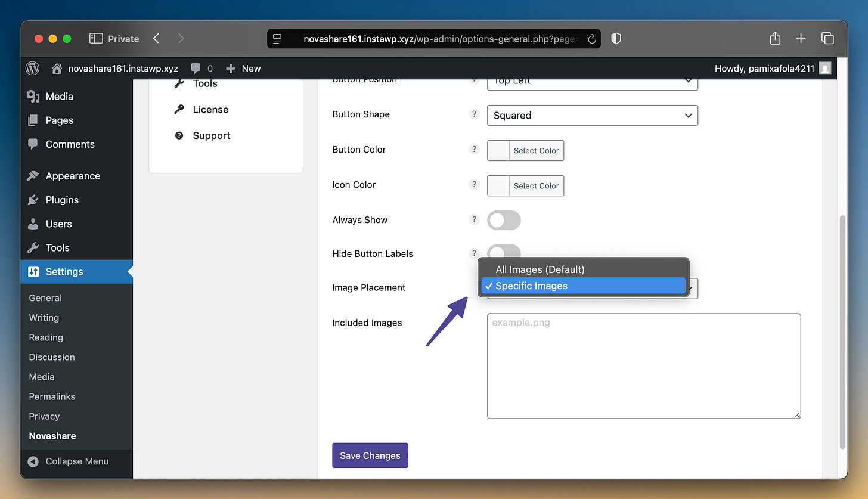
Task: Go back with Safari back arrow
Action: pos(156,39)
